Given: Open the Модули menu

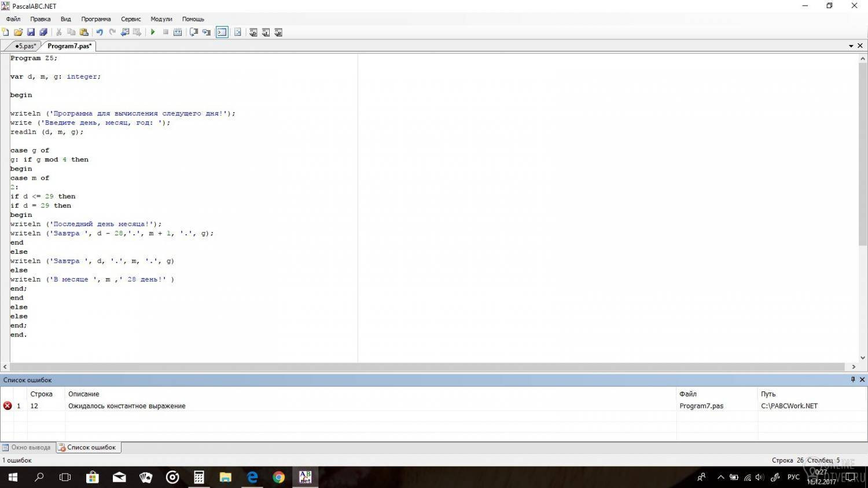Looking at the screenshot, I should pyautogui.click(x=161, y=19).
